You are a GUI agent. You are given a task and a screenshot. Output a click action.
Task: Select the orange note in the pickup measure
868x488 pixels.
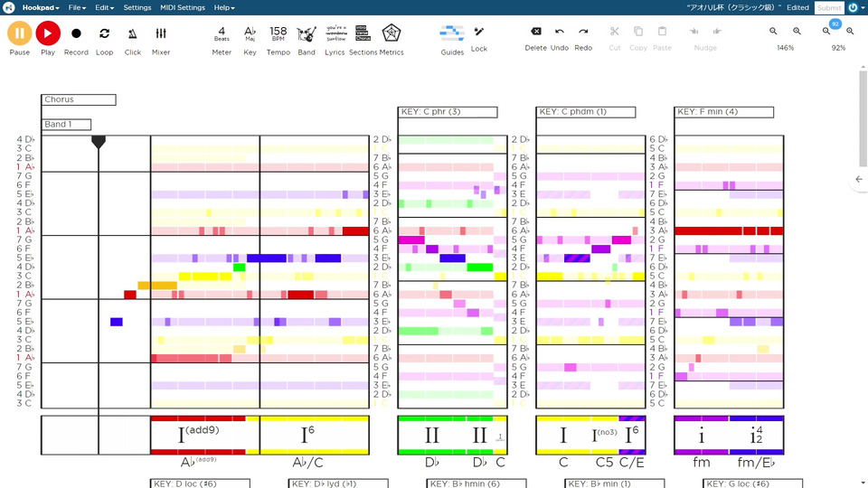click(157, 286)
